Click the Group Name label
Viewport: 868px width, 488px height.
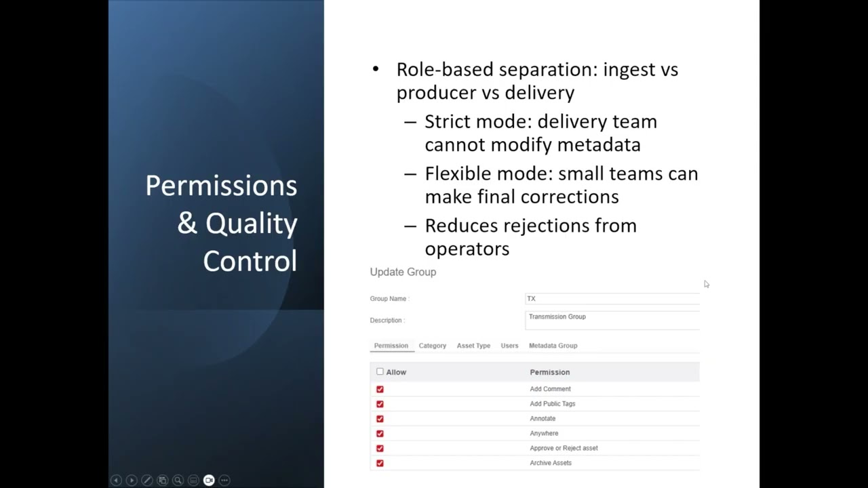point(389,299)
